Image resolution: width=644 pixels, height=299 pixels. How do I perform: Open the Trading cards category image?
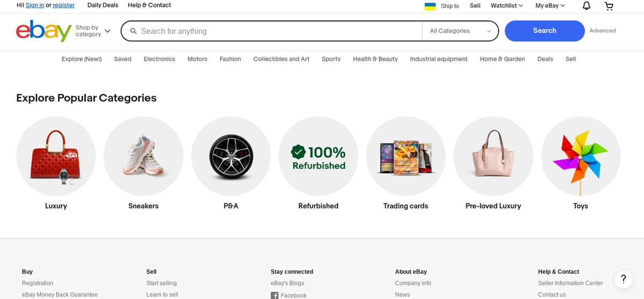coord(406,156)
